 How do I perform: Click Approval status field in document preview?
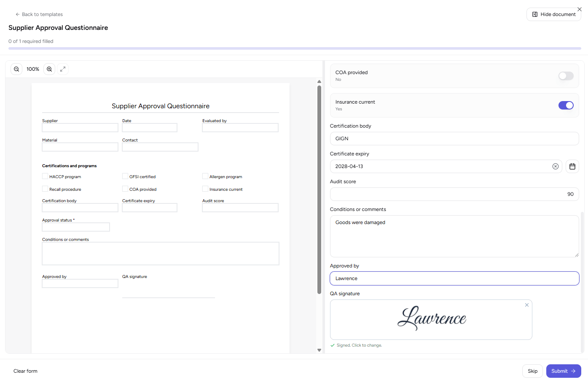(x=76, y=227)
